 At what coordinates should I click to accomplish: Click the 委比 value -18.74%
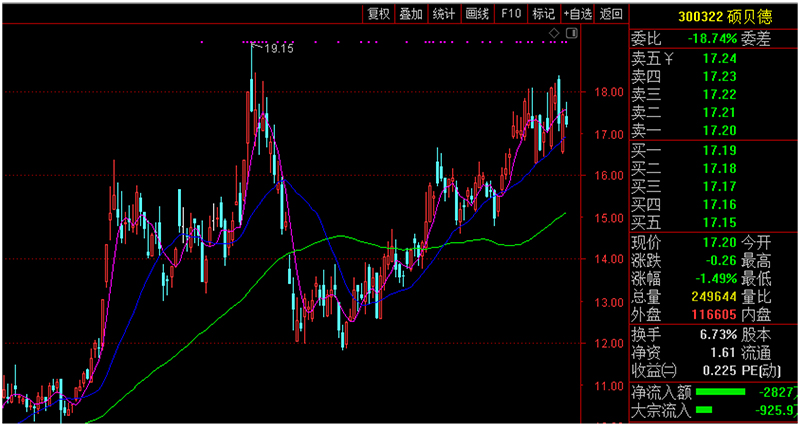pos(711,38)
